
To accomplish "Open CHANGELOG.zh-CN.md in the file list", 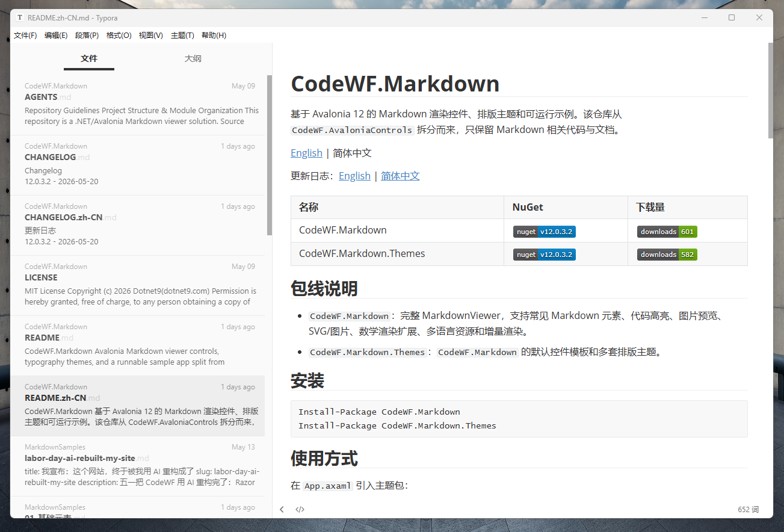I will [137, 225].
